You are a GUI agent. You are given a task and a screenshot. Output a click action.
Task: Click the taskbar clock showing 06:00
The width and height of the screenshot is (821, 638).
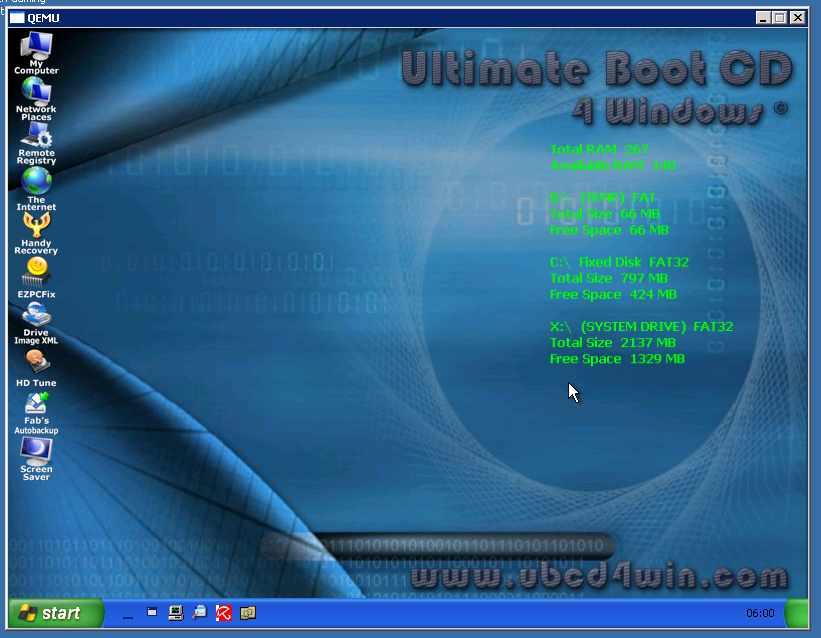point(760,613)
